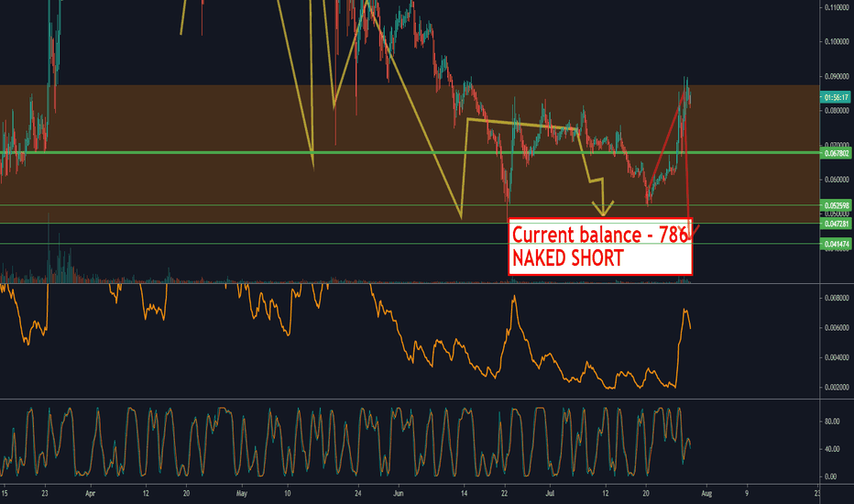Click the 0.067802 green price tag
Image resolution: width=854 pixels, height=504 pixels.
click(836, 154)
